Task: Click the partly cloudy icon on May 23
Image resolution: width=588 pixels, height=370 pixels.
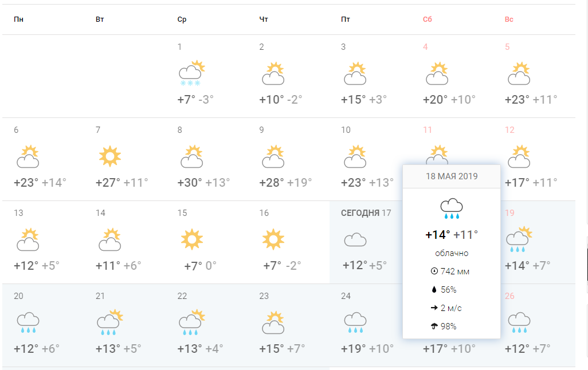Action: [273, 322]
